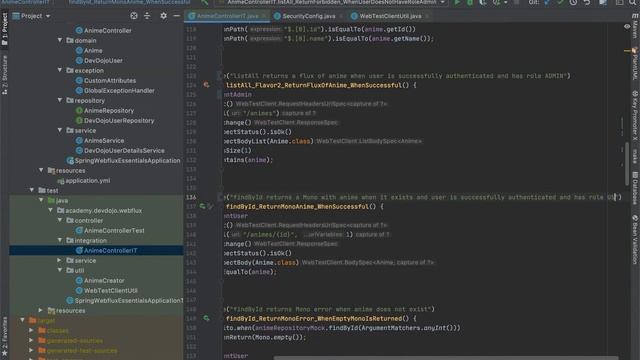This screenshot has width=640, height=360.
Task: Open AnimeControllerTest in tree
Action: click(x=110, y=230)
